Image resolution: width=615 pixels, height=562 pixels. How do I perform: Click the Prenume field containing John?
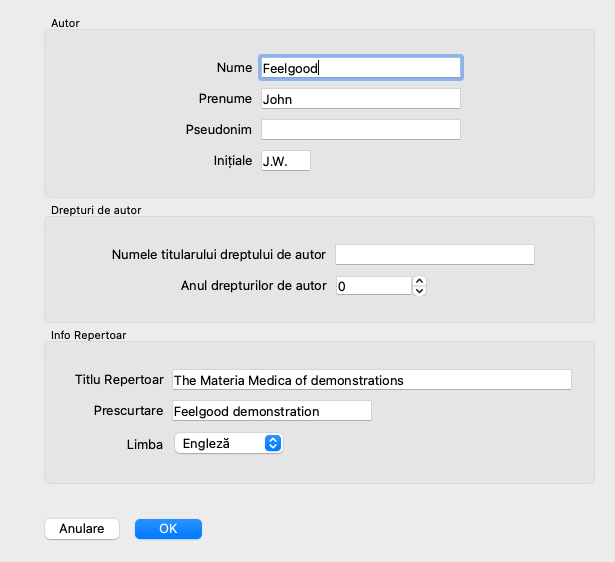360,99
